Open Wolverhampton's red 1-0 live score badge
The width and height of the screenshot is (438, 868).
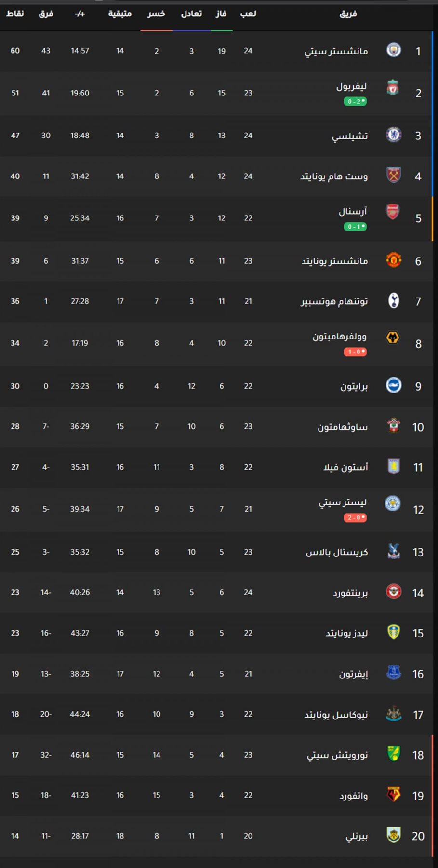pyautogui.click(x=355, y=352)
